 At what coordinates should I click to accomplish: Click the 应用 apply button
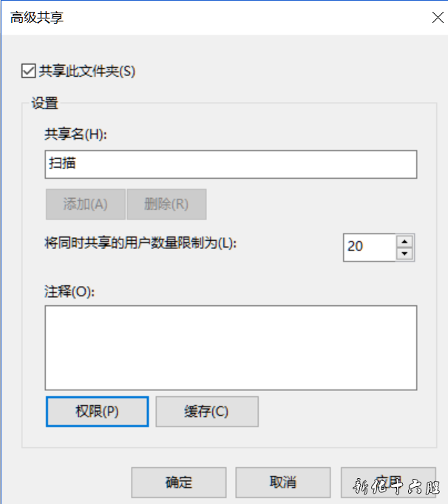389,482
